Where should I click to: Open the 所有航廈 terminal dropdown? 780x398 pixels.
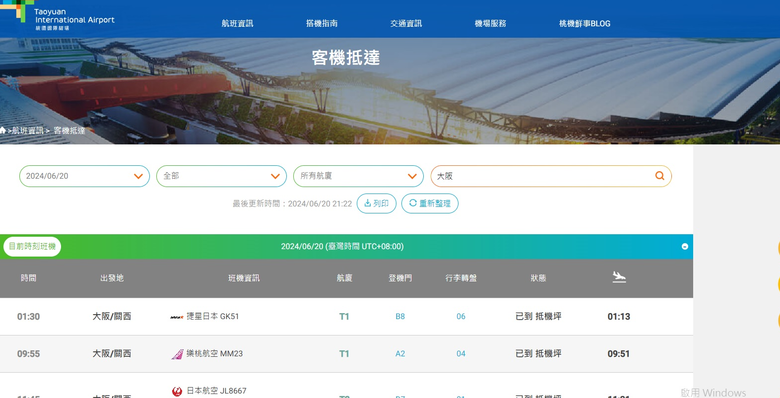tap(358, 176)
